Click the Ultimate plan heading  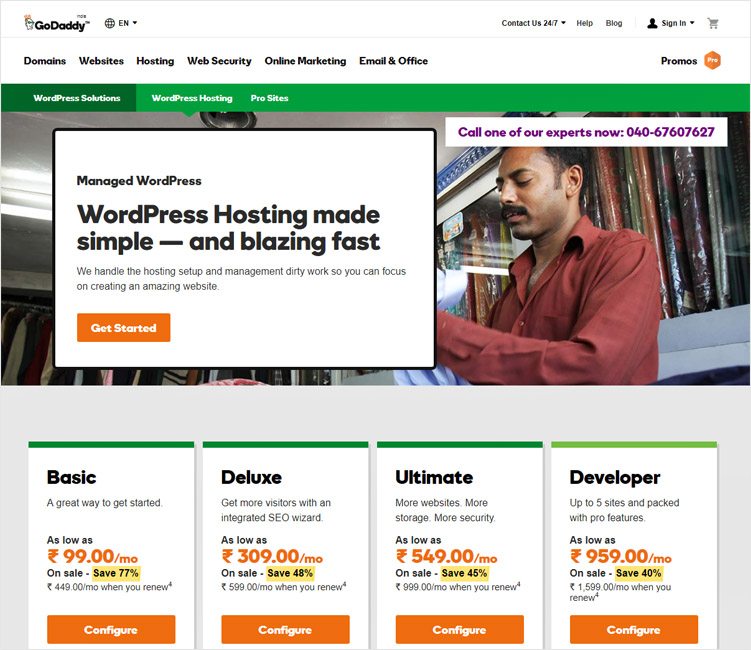[x=434, y=477]
